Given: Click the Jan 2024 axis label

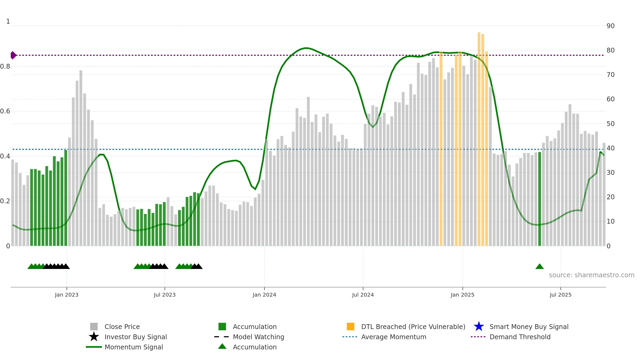Looking at the screenshot, I should tap(264, 295).
